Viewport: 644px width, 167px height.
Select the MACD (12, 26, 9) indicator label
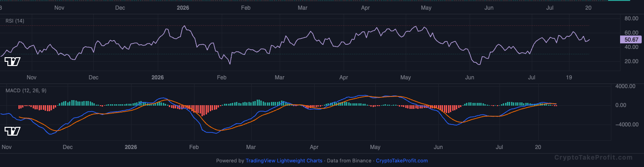click(x=25, y=90)
